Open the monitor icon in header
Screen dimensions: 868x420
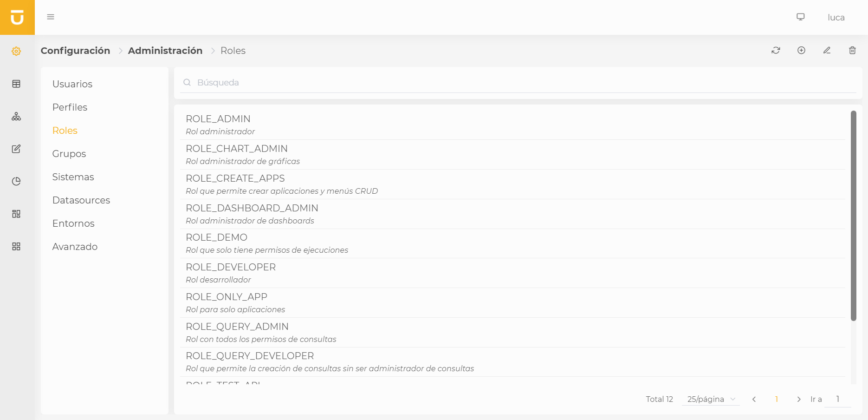801,17
